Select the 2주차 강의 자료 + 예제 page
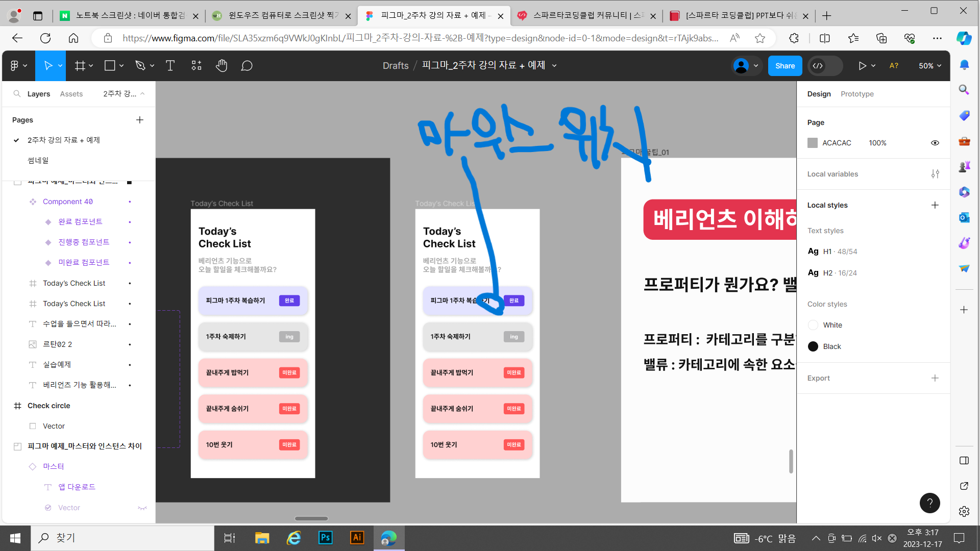 coord(64,140)
